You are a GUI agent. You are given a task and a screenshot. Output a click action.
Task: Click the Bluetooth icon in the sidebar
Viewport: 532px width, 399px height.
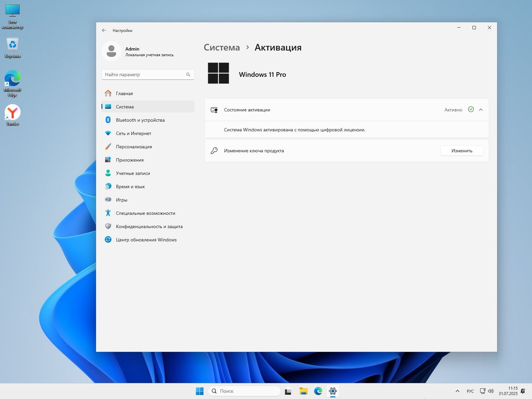pyautogui.click(x=108, y=120)
